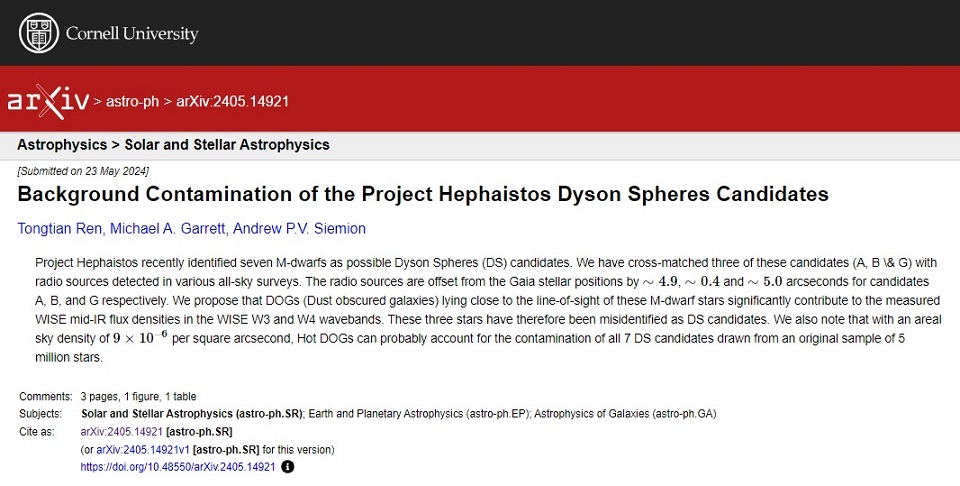960x486 pixels.
Task: Click the bold astro-ph.SR primary subject text
Action: (x=192, y=414)
